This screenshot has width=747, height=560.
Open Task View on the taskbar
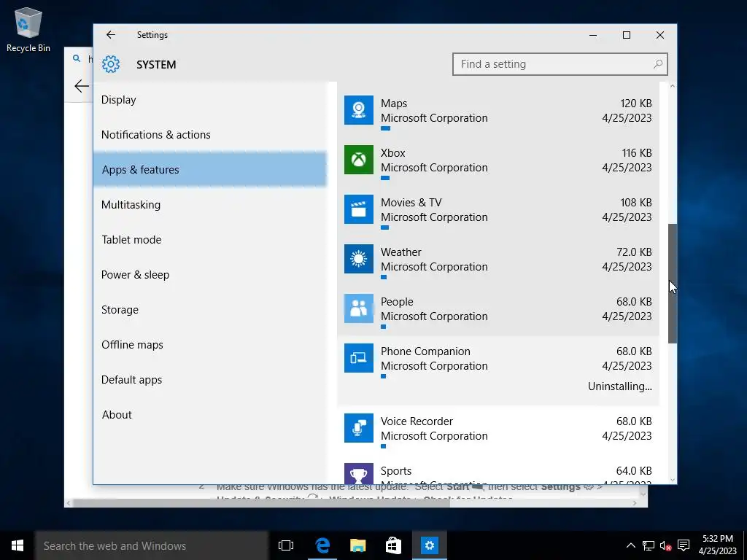286,545
